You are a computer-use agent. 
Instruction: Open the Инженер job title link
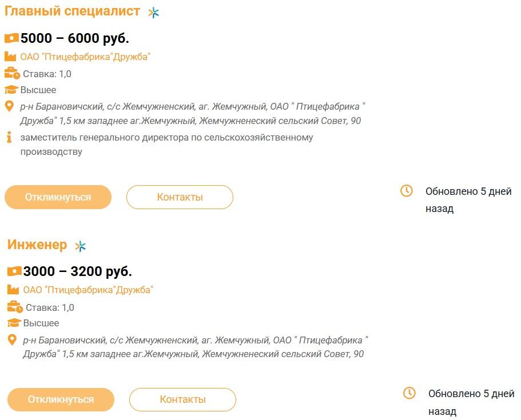coord(37,245)
